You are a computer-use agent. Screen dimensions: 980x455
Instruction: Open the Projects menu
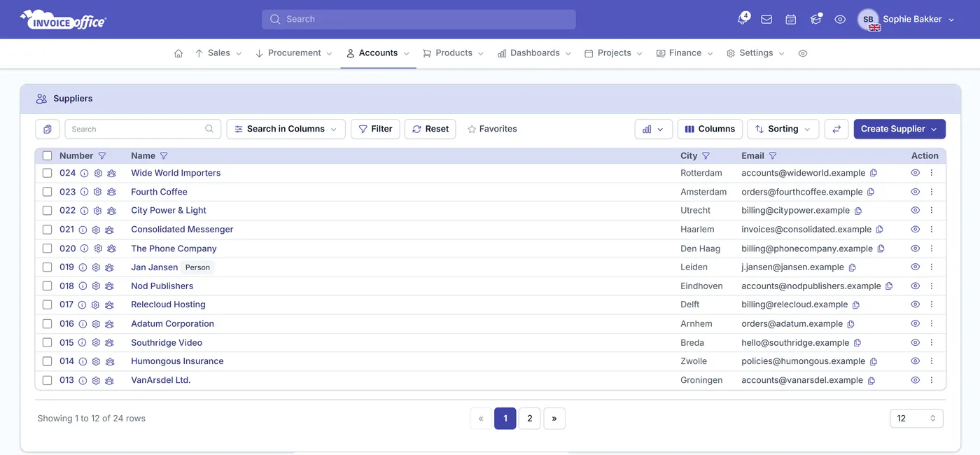(613, 53)
